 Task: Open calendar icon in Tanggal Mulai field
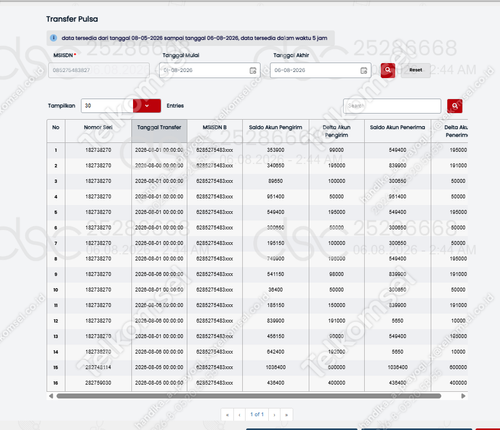tap(253, 70)
